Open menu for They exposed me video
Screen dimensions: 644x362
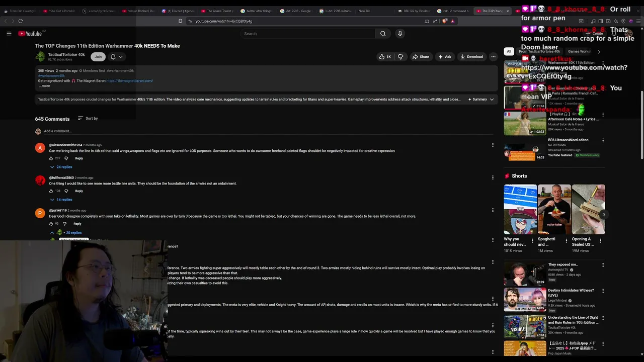(603, 265)
